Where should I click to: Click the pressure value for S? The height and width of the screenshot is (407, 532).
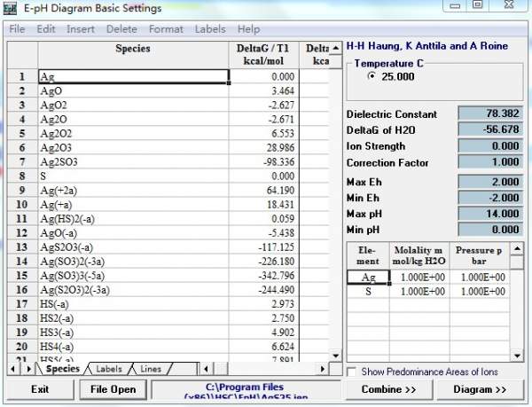[480, 292]
